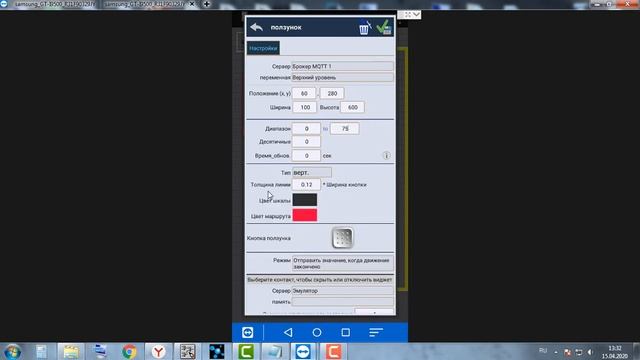Viewport: 640px width, 360px height.
Task: Edit the Диапазон maximum field showing 75
Action: pos(345,129)
